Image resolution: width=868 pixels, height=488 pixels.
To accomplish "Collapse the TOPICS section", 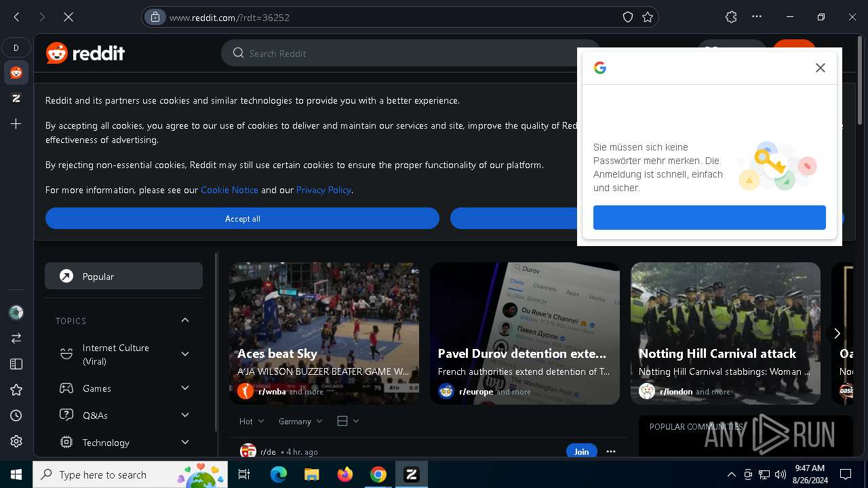I will coord(185,320).
